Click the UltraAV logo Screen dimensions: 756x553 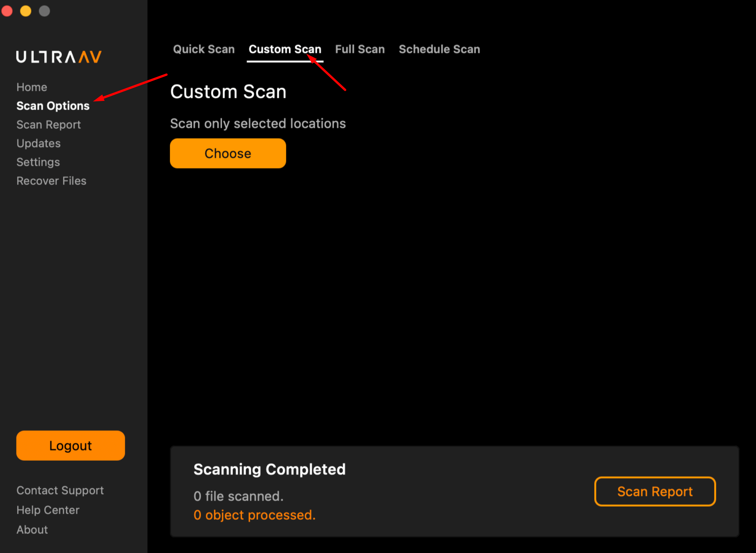[x=59, y=57]
